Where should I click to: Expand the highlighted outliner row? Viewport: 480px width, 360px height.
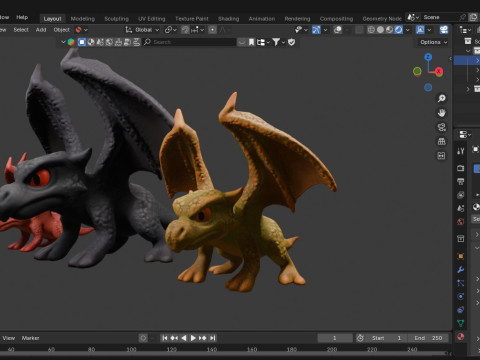click(477, 60)
